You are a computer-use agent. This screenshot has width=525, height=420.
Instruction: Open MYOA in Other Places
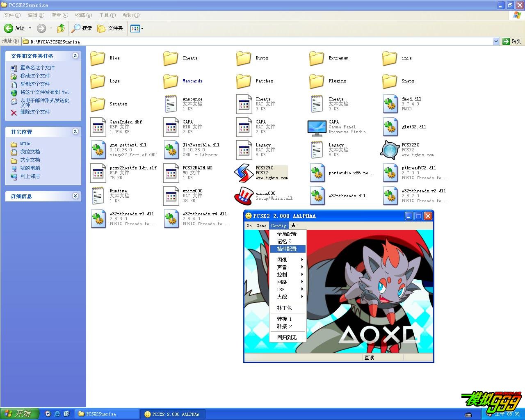[x=25, y=144]
